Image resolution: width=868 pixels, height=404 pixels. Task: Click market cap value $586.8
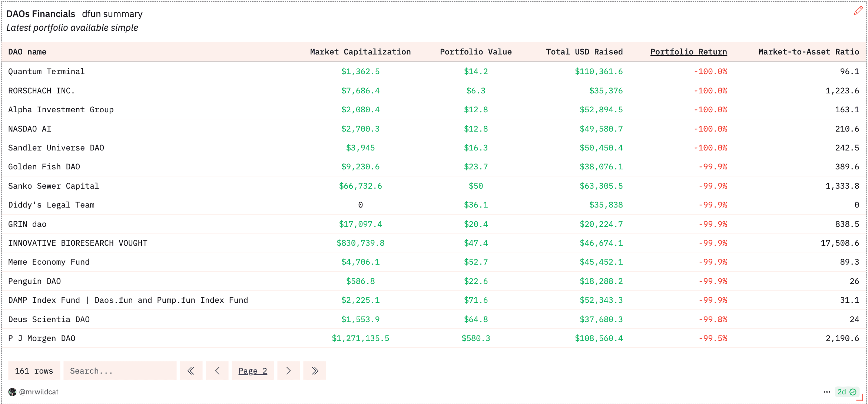coord(360,281)
